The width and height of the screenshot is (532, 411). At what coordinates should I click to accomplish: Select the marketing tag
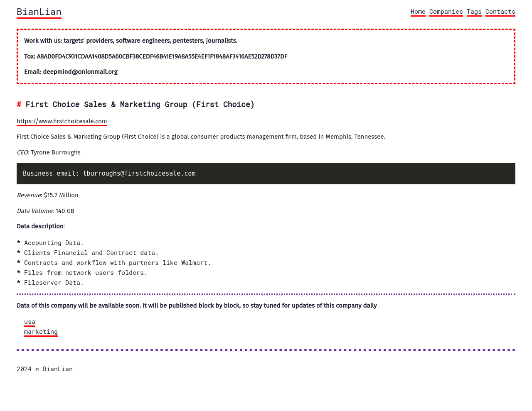coord(41,332)
